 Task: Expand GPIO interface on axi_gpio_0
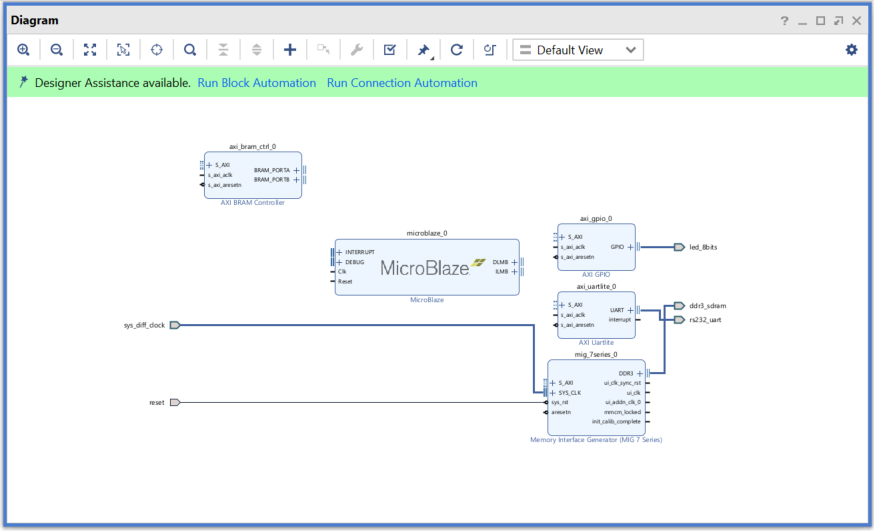click(x=630, y=247)
